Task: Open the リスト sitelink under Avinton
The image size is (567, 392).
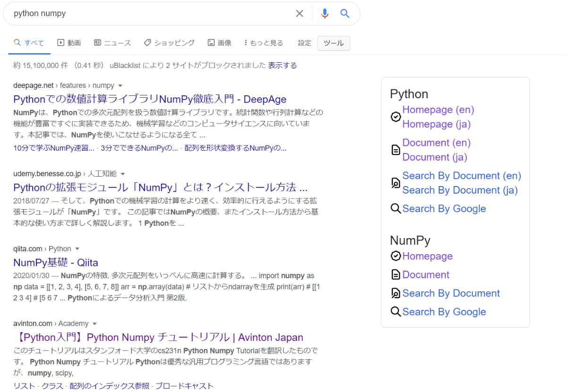Action: pos(24,386)
